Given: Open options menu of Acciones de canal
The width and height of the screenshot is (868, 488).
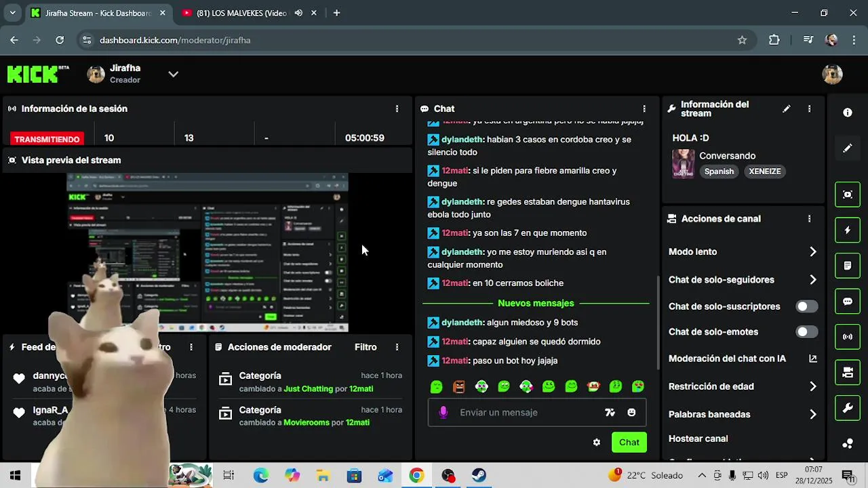Looking at the screenshot, I should [809, 219].
